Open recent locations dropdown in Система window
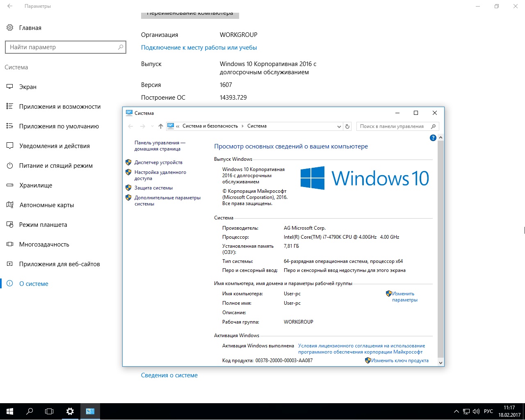The image size is (525, 420). 152,126
